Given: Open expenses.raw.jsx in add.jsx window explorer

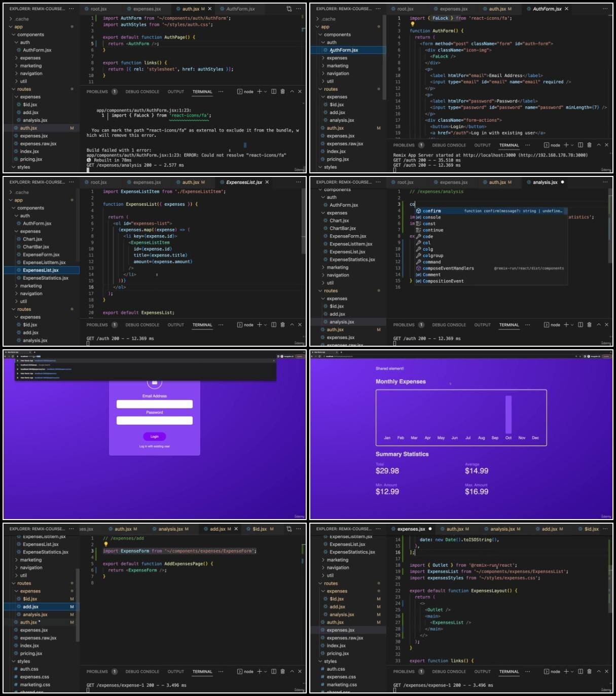Looking at the screenshot, I should (x=38, y=638).
